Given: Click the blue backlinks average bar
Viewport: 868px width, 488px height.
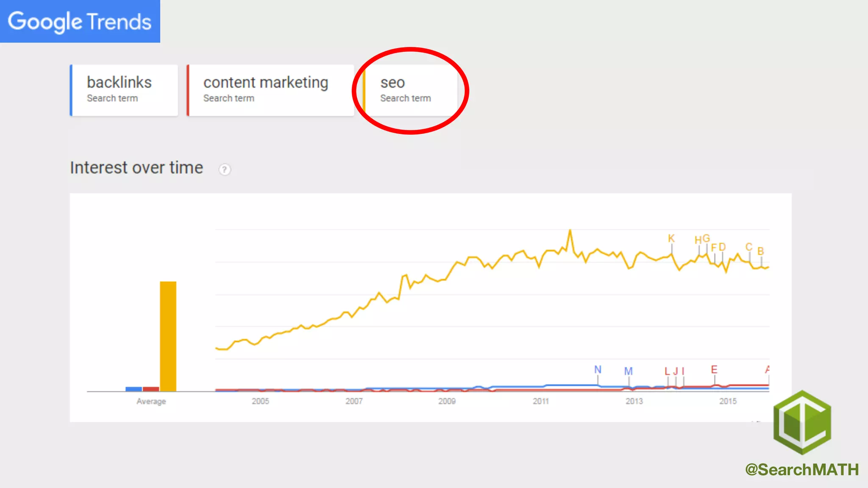Looking at the screenshot, I should point(134,389).
